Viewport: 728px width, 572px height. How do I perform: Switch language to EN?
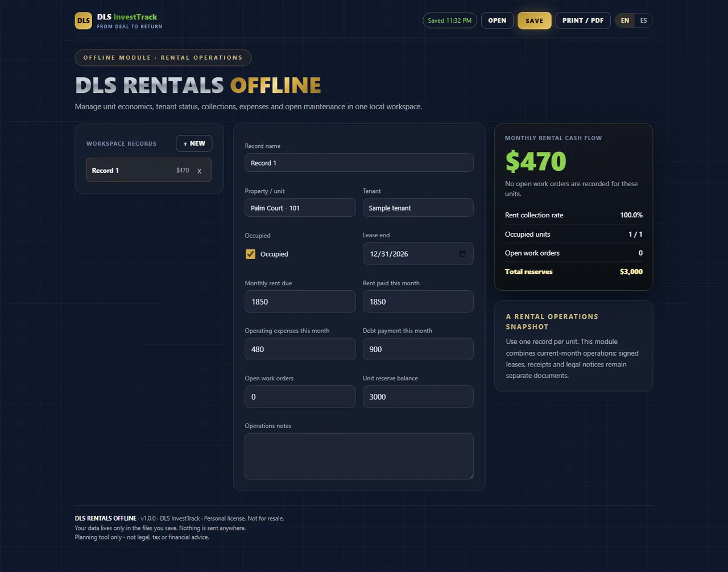tap(625, 20)
